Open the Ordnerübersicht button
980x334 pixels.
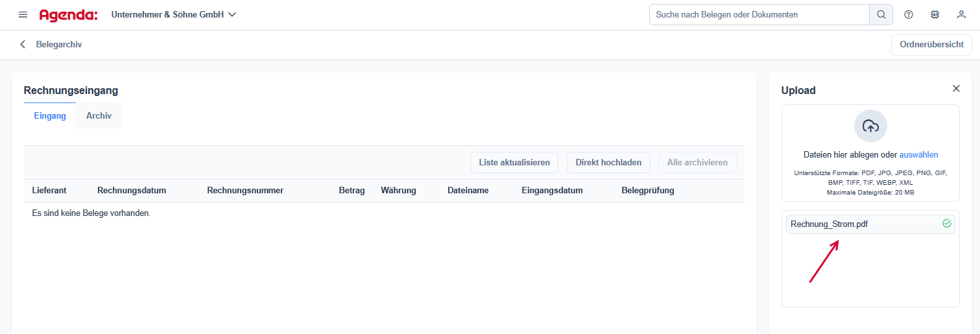pos(931,45)
